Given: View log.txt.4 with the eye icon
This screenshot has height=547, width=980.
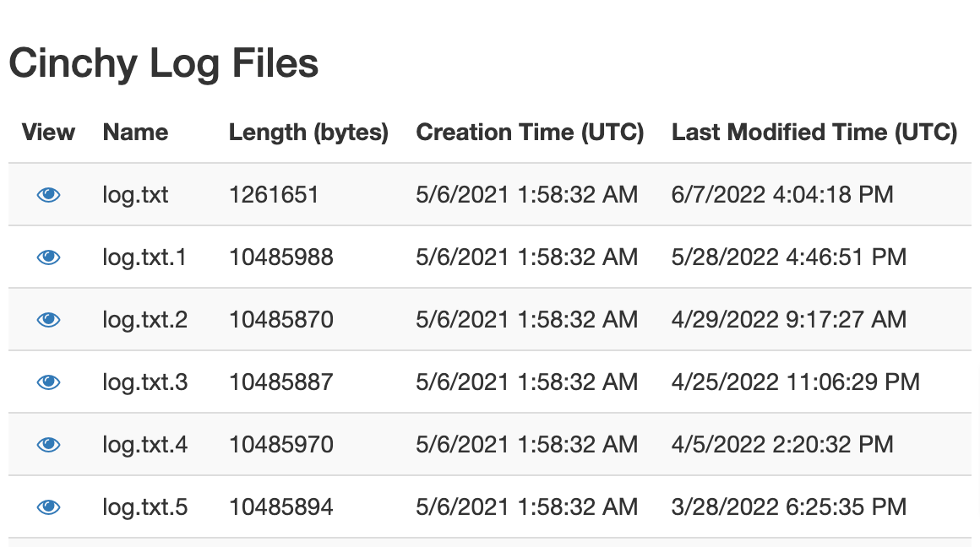Looking at the screenshot, I should (49, 445).
